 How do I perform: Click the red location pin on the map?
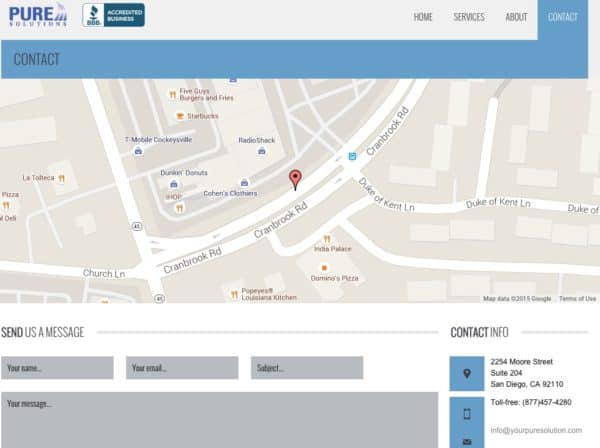click(x=295, y=179)
